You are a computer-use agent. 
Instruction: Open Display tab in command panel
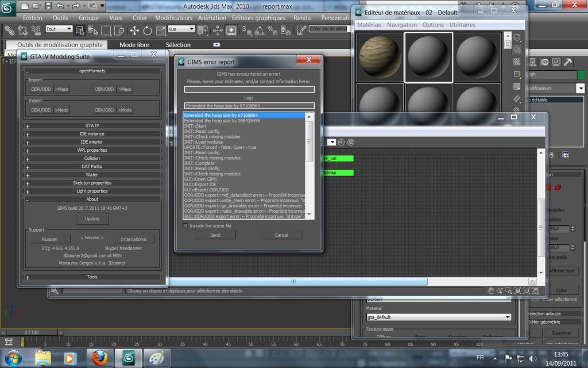(x=556, y=62)
